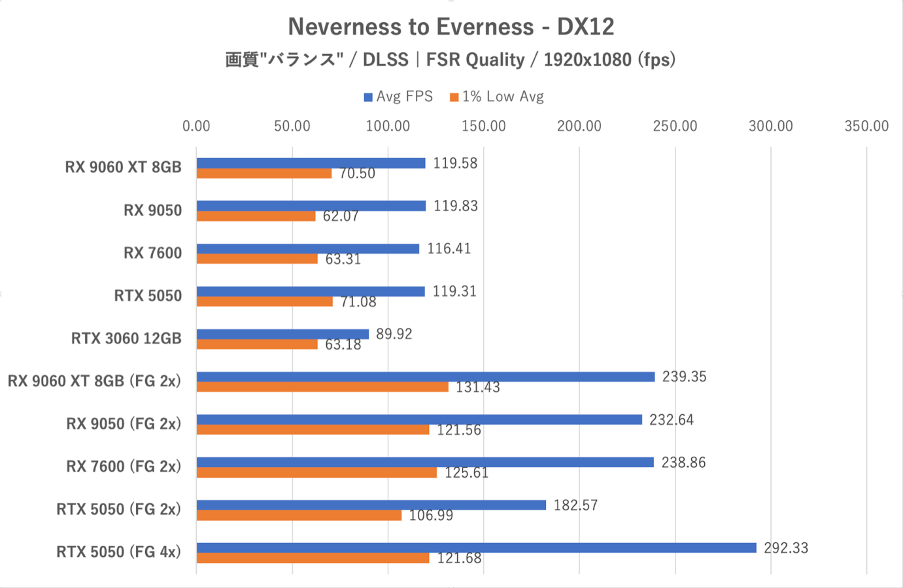The width and height of the screenshot is (903, 588).
Task: Click the data value '239.35'
Action: pos(685,377)
